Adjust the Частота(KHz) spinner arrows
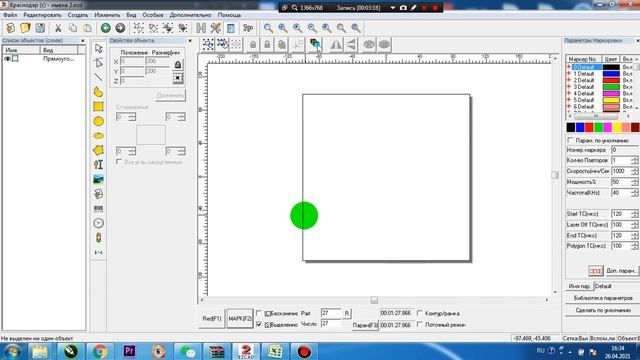 (634, 193)
